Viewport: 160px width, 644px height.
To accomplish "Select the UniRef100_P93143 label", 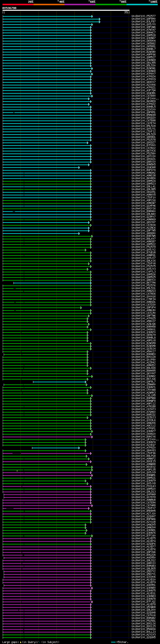I will click(143, 486).
